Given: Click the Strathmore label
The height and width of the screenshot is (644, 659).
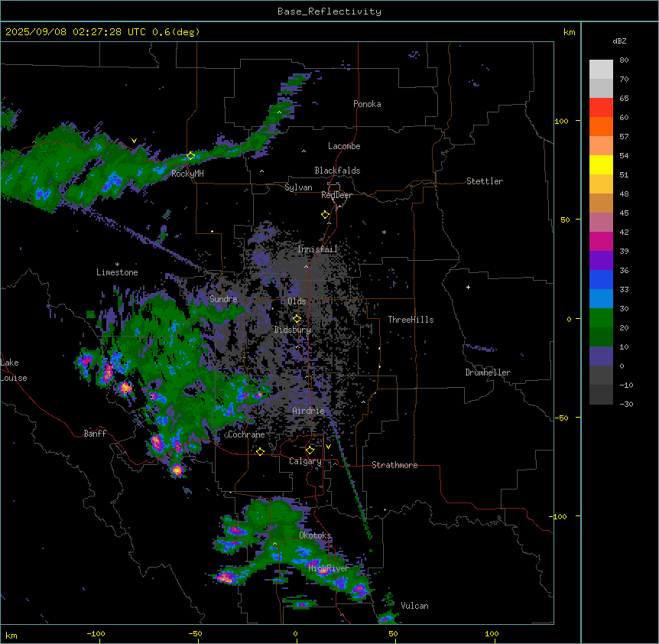Looking at the screenshot, I should point(394,465).
